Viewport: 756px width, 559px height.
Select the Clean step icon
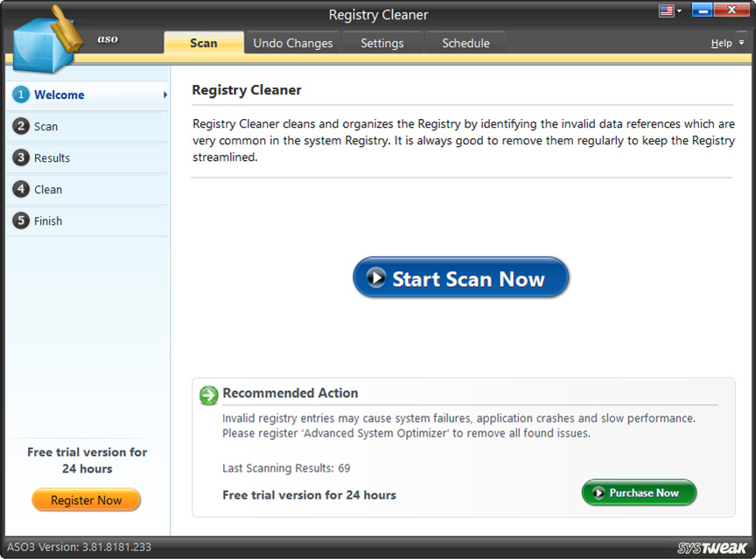click(x=20, y=189)
